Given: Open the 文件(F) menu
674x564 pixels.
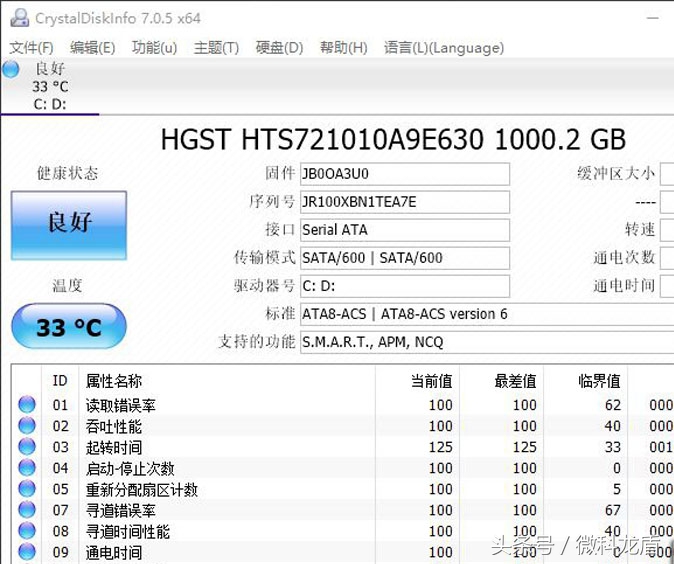Looking at the screenshot, I should click(x=31, y=47).
